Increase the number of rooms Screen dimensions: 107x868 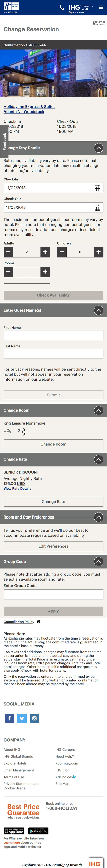(x=45, y=272)
